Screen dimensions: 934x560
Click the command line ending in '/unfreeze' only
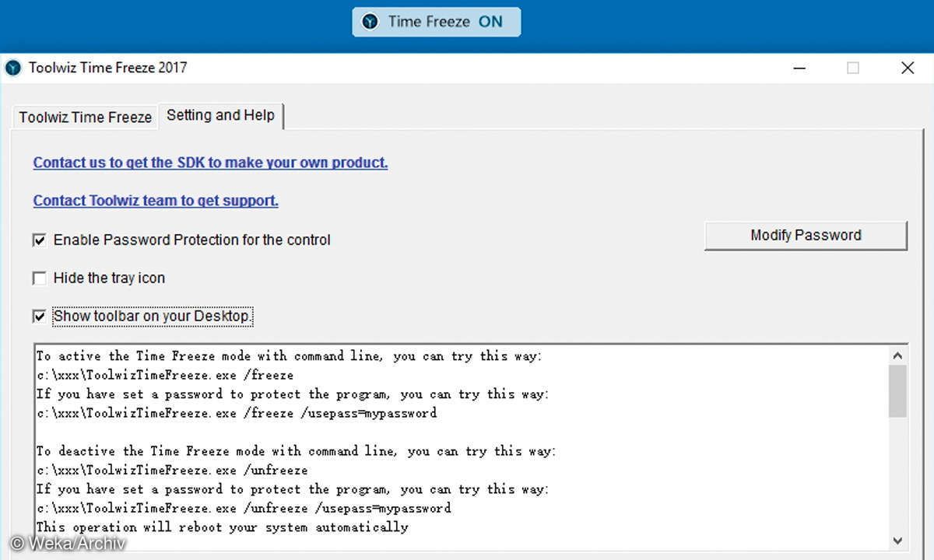(x=172, y=471)
